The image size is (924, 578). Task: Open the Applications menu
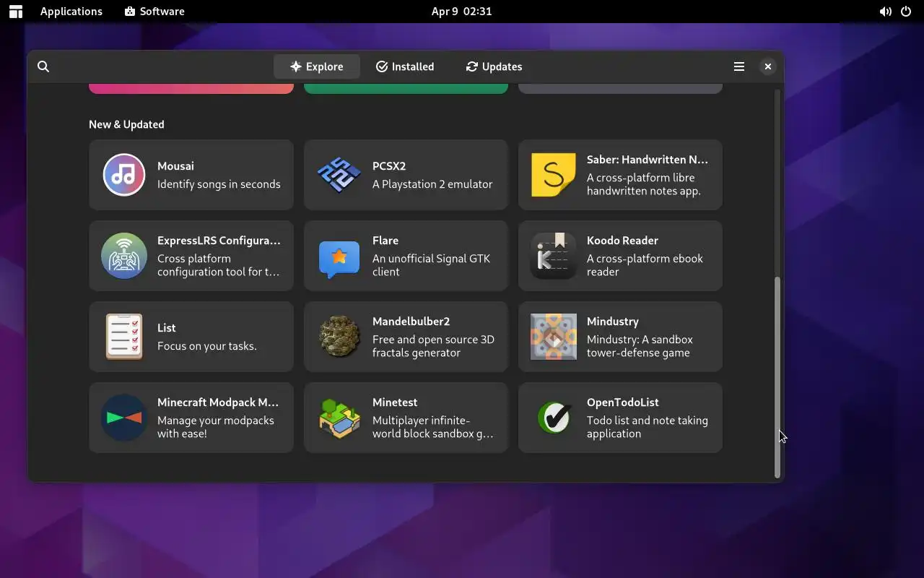(71, 12)
